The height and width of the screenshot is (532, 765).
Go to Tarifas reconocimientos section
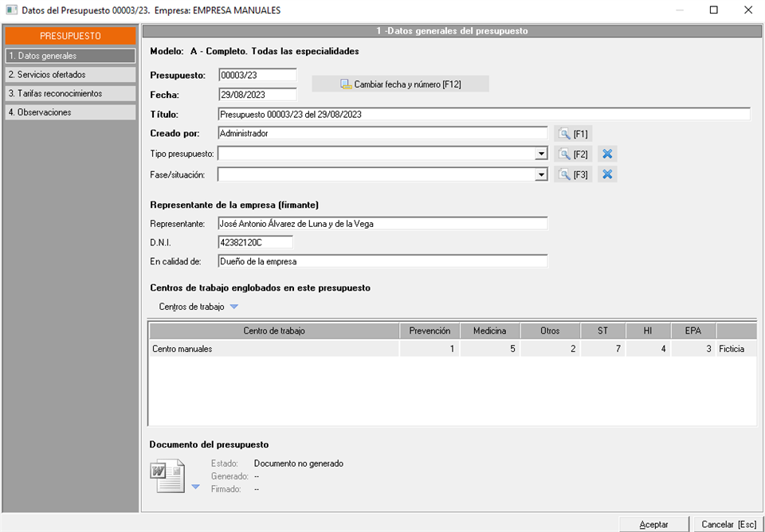point(69,93)
